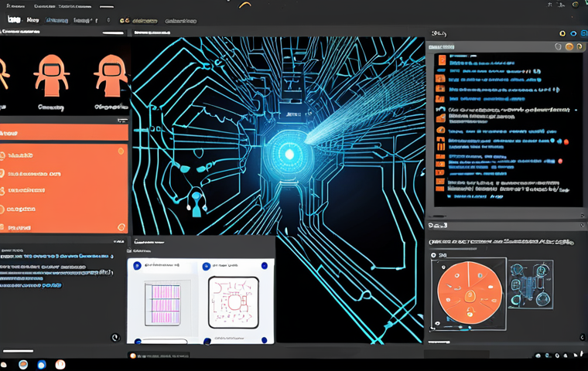Viewport: 588px width, 371px height.
Task: Click the orange round icon in right panel header
Action: [x=570, y=47]
